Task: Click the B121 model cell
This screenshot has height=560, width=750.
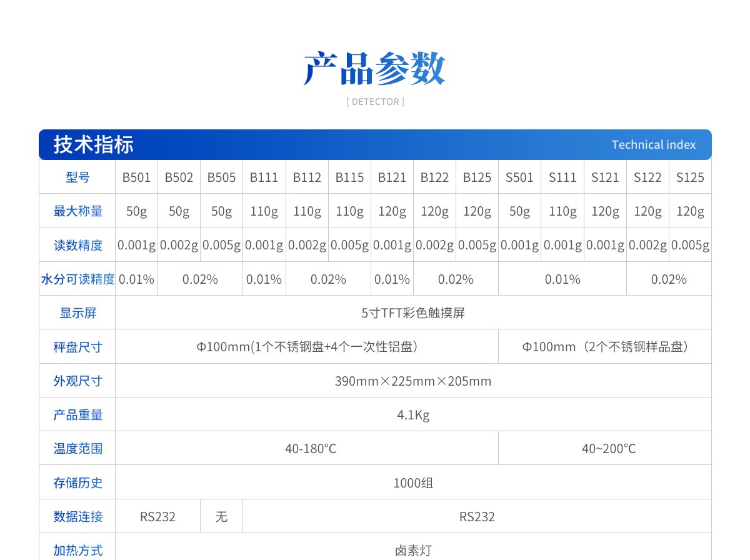Action: (x=392, y=177)
